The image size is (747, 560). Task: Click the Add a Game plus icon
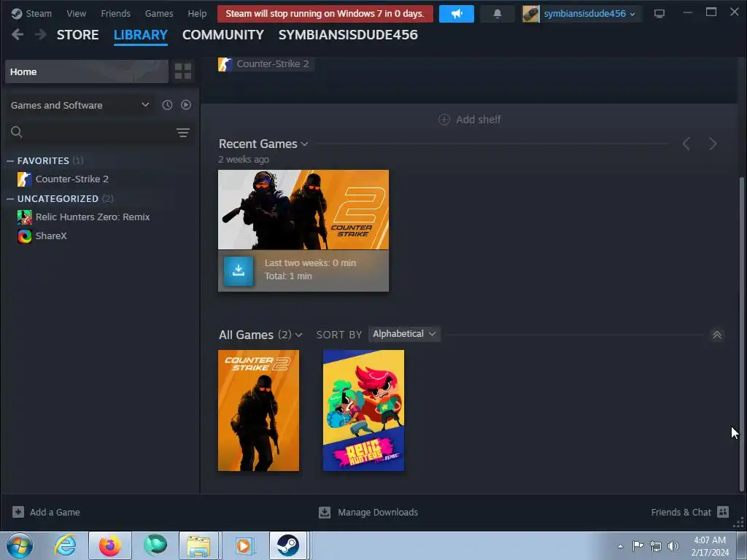coord(18,512)
